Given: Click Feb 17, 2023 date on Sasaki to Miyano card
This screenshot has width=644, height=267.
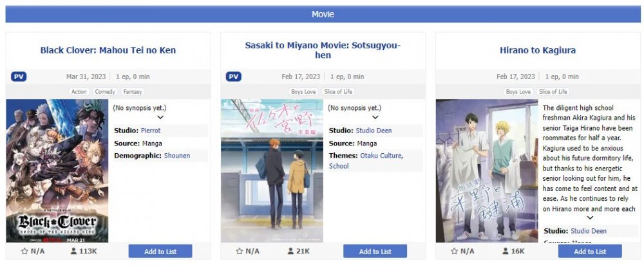Looking at the screenshot, I should coord(301,77).
